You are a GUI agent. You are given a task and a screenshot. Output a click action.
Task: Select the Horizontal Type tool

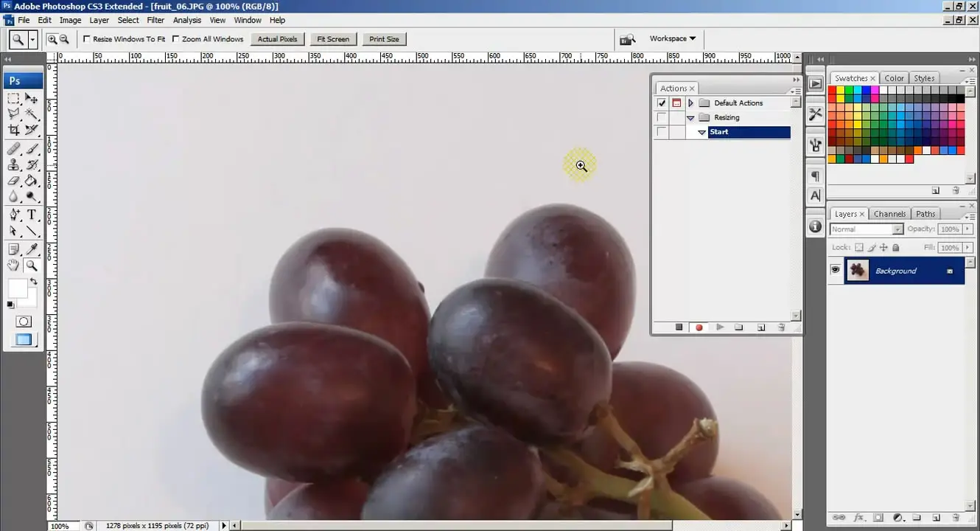[32, 215]
